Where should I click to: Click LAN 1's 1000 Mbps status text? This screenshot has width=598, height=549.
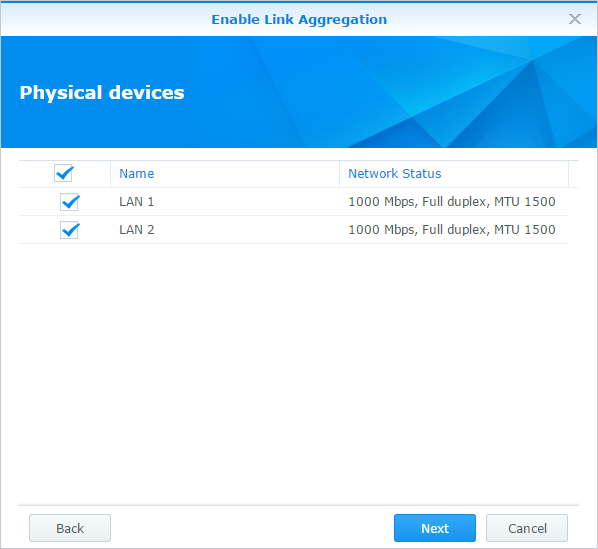pyautogui.click(x=452, y=202)
